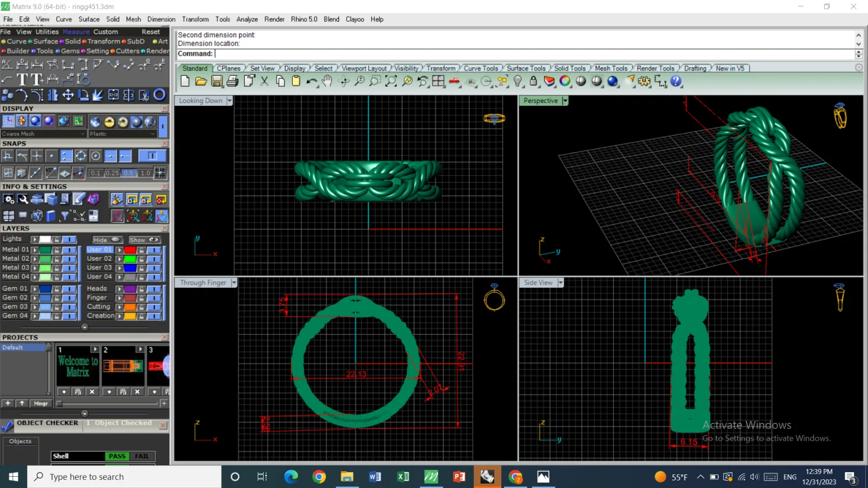868x488 pixels.
Task: Click the light bulb icon
Action: tap(518, 81)
